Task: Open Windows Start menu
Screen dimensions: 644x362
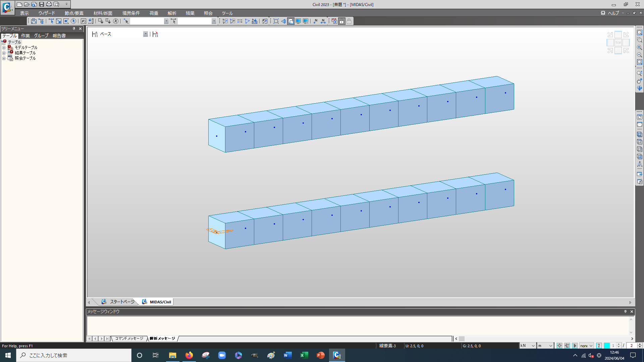Action: tap(8, 355)
